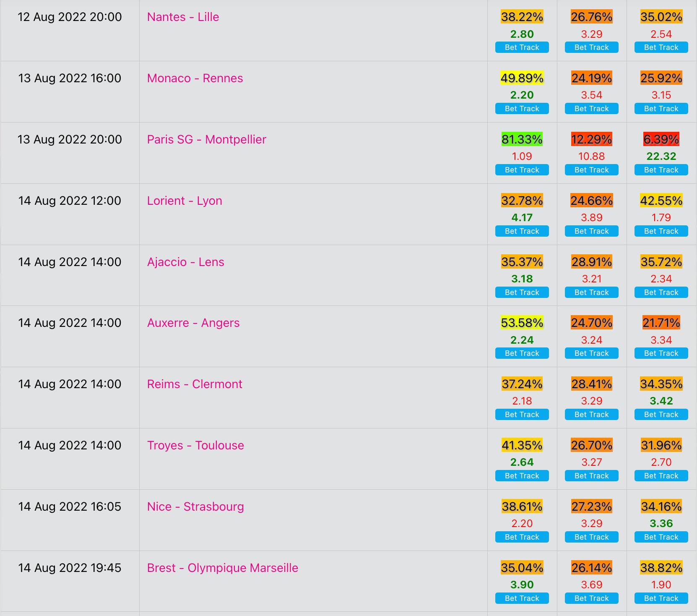
Task: Click Bet Track under Nice - Strasbourg draw odds 3.29
Action: 592,537
